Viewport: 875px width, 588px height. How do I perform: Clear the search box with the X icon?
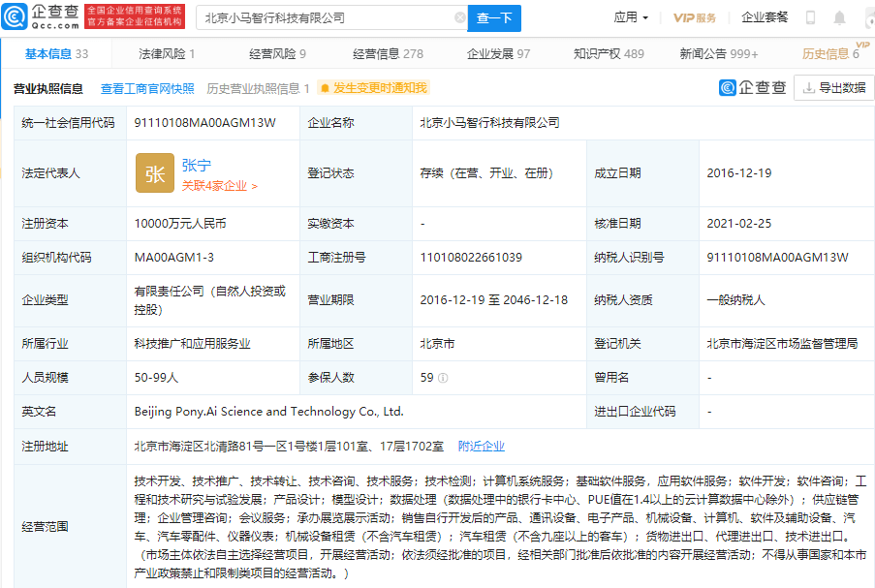tap(460, 17)
